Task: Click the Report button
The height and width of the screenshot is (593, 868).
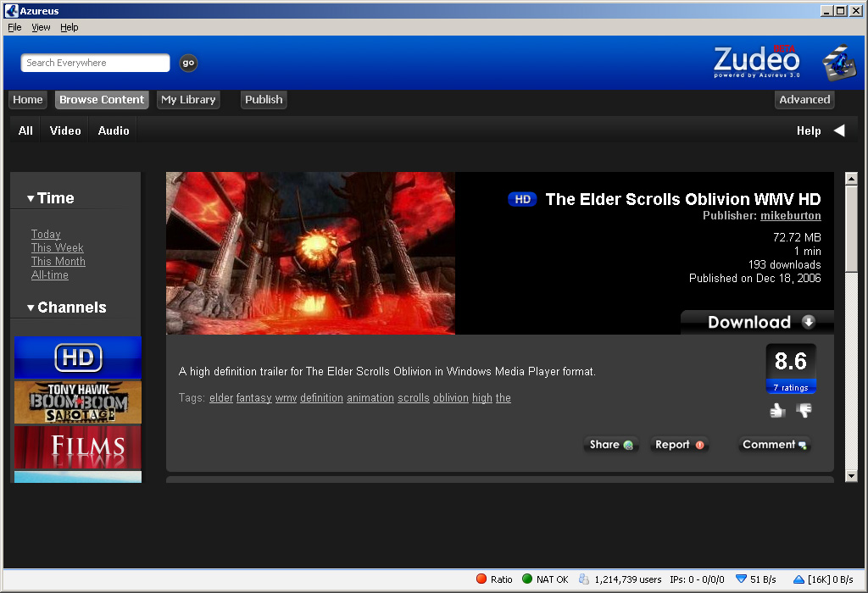Action: pos(679,444)
